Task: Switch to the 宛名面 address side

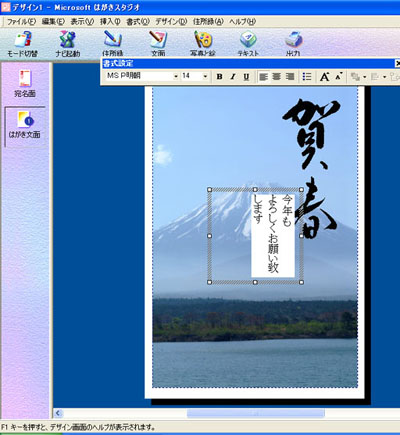Action: [x=25, y=83]
